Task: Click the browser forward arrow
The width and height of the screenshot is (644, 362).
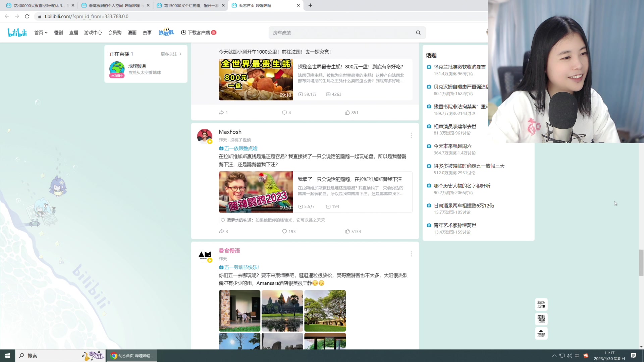Action: click(17, 16)
